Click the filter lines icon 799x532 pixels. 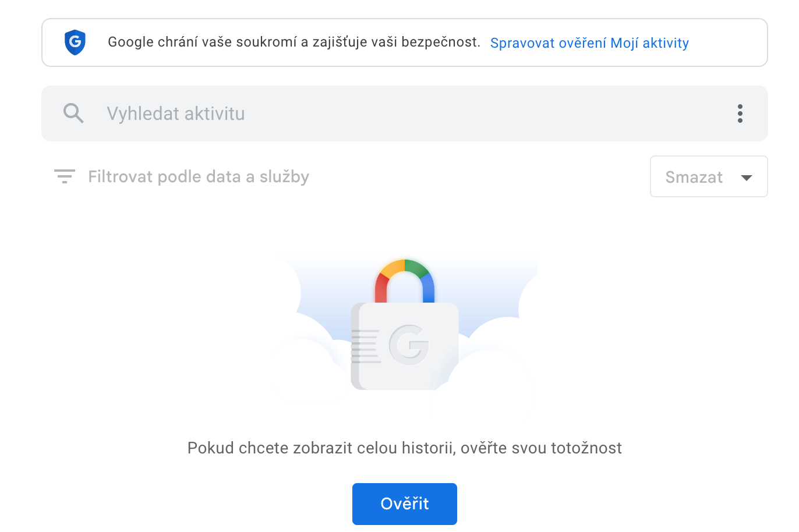click(x=64, y=176)
